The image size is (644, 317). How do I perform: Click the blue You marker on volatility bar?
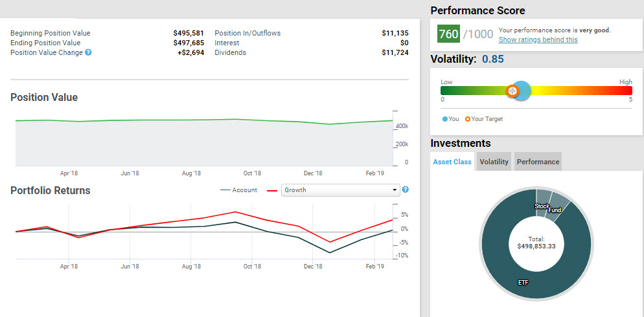[x=522, y=91]
